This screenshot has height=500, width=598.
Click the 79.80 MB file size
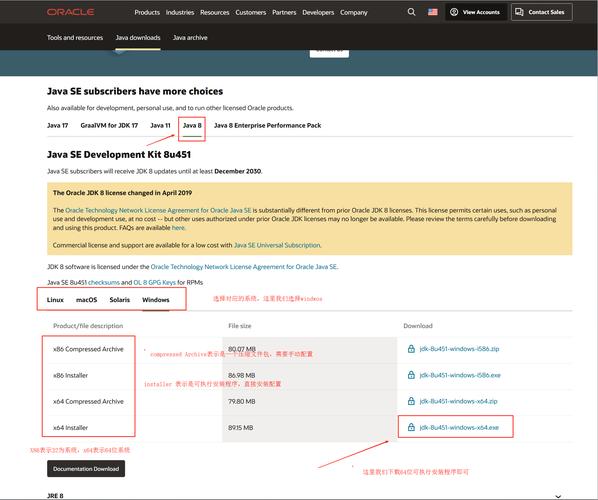point(241,401)
